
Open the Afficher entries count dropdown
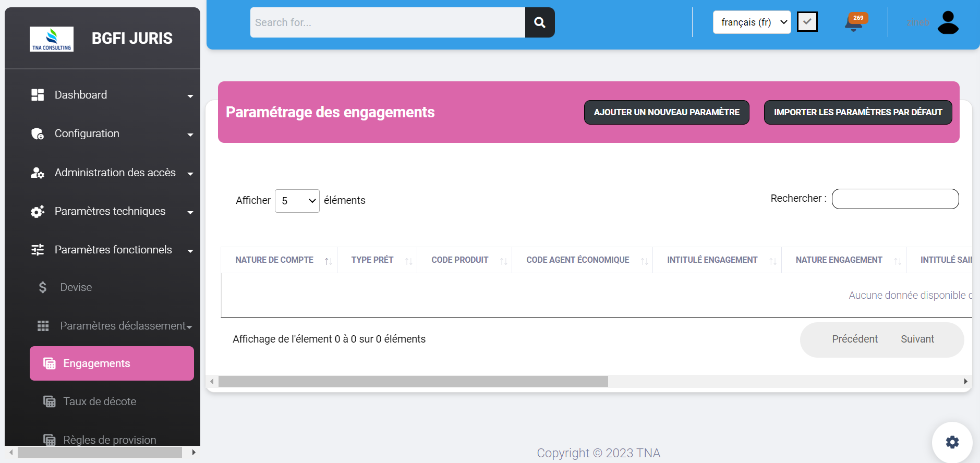coord(297,201)
